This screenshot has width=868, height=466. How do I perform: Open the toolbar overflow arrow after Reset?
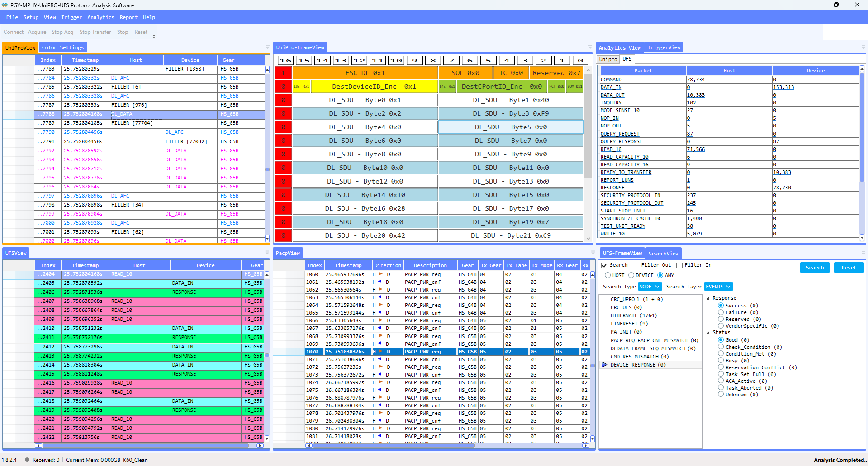154,37
